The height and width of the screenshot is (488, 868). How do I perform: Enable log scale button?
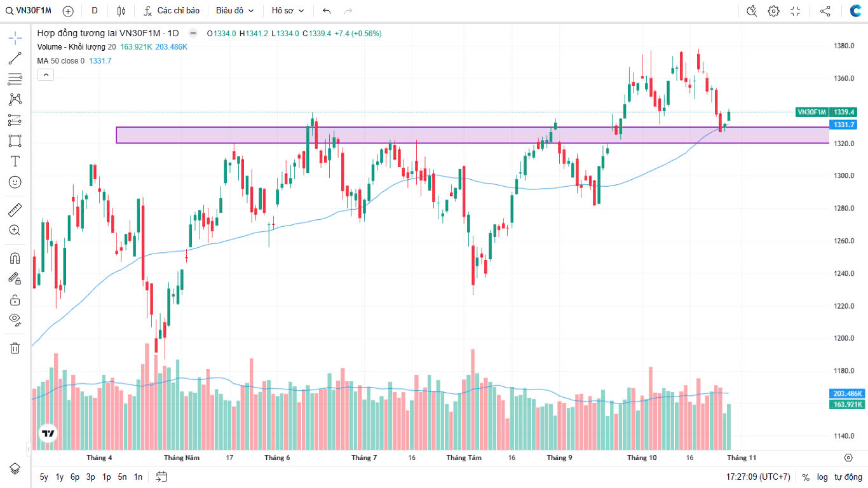pyautogui.click(x=822, y=477)
